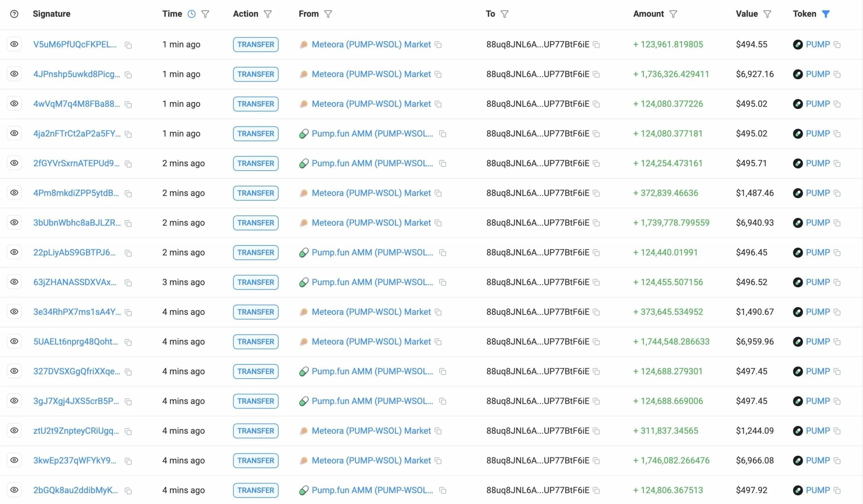Screen dimensions: 863x504
Task: Copy PUMP token address in 63jZHANASSDXVAx row
Action: pos(837,283)
